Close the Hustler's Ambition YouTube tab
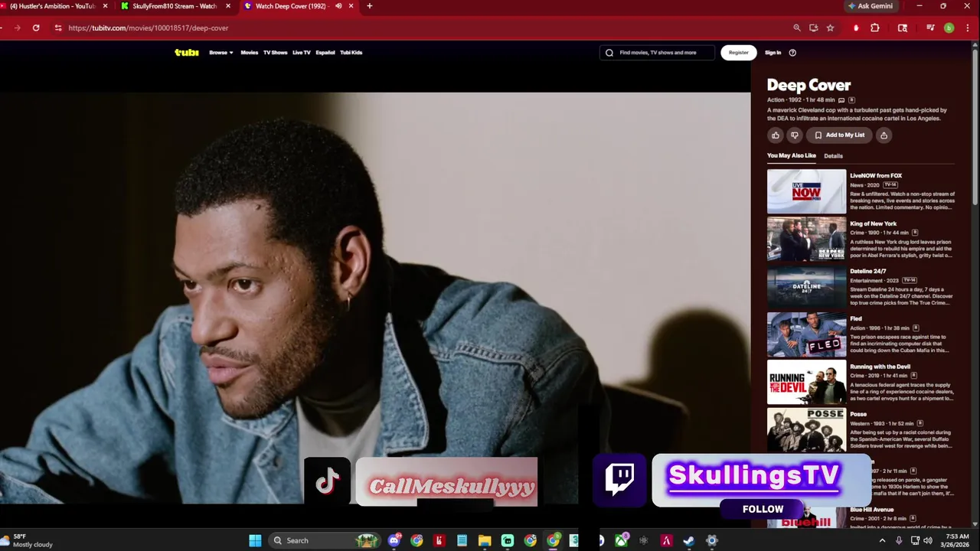The image size is (980, 551). pyautogui.click(x=105, y=6)
